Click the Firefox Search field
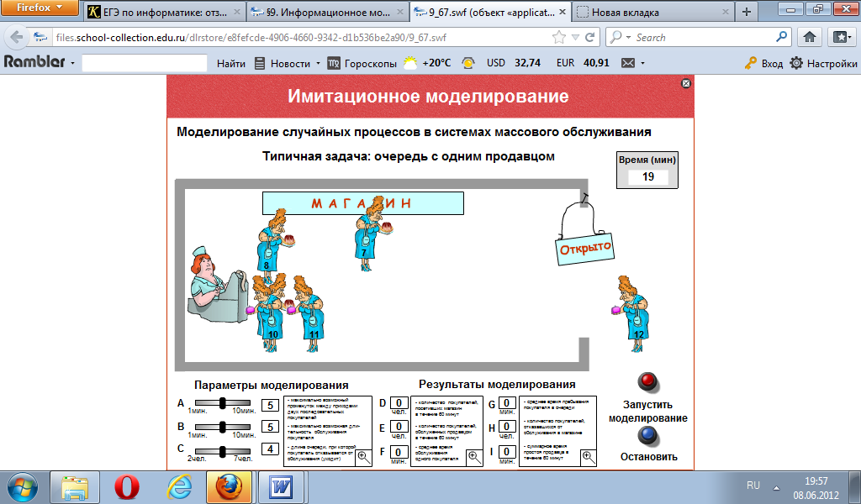 (x=704, y=37)
